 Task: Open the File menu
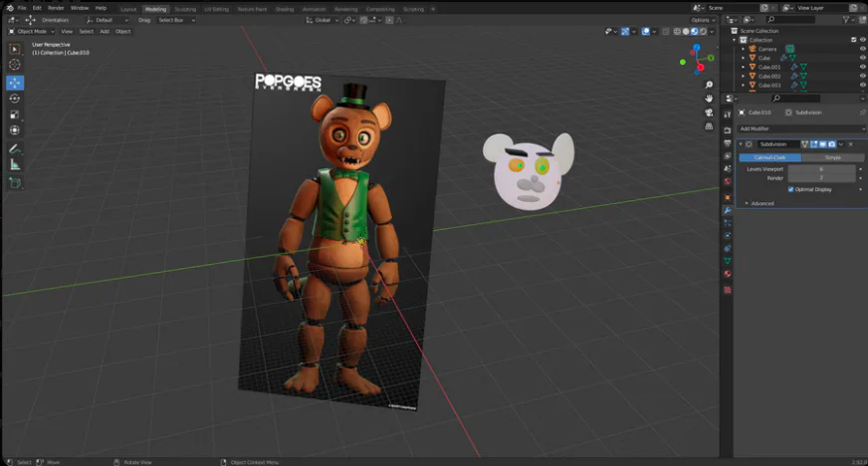22,8
